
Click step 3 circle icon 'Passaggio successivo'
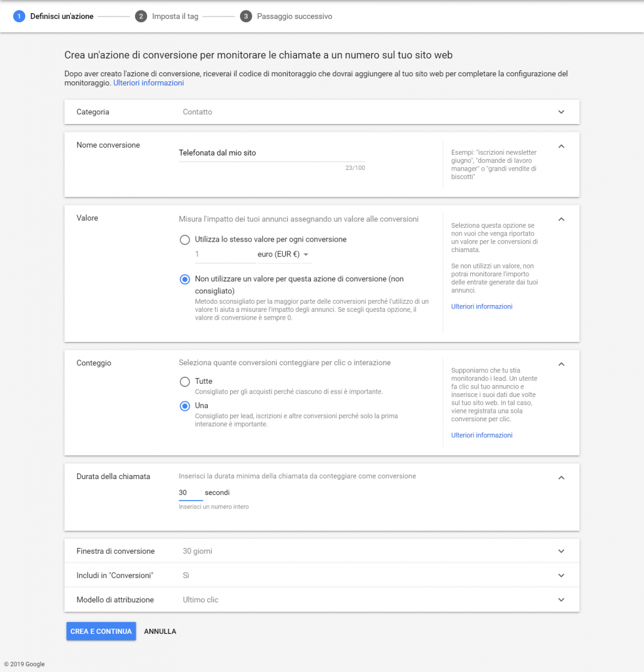click(246, 16)
